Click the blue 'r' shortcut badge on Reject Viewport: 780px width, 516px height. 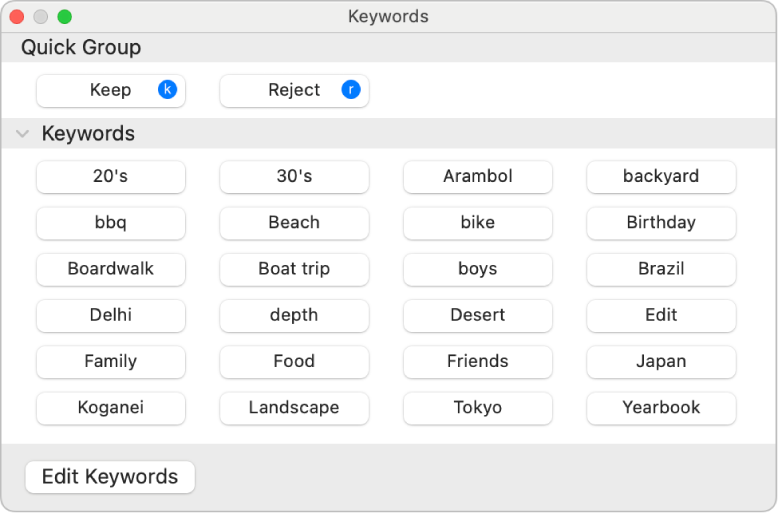tap(350, 90)
